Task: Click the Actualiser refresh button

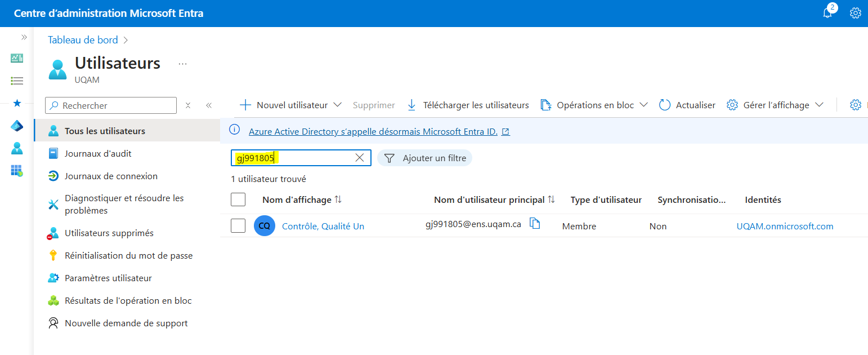Action: tap(687, 105)
